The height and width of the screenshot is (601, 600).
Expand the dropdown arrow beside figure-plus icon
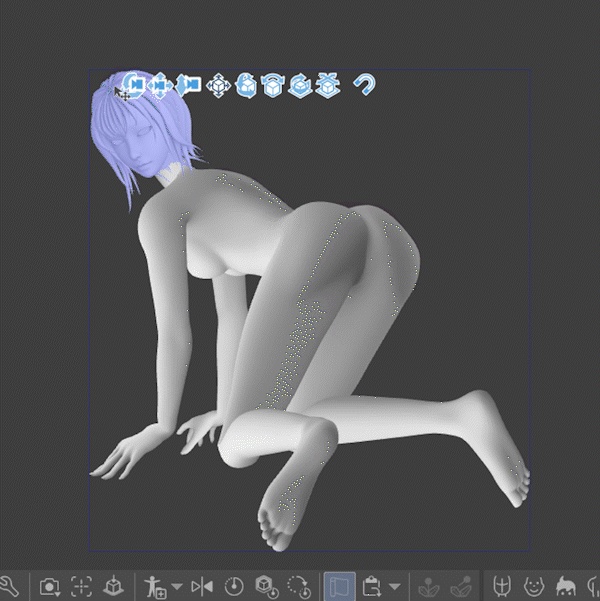point(177,586)
